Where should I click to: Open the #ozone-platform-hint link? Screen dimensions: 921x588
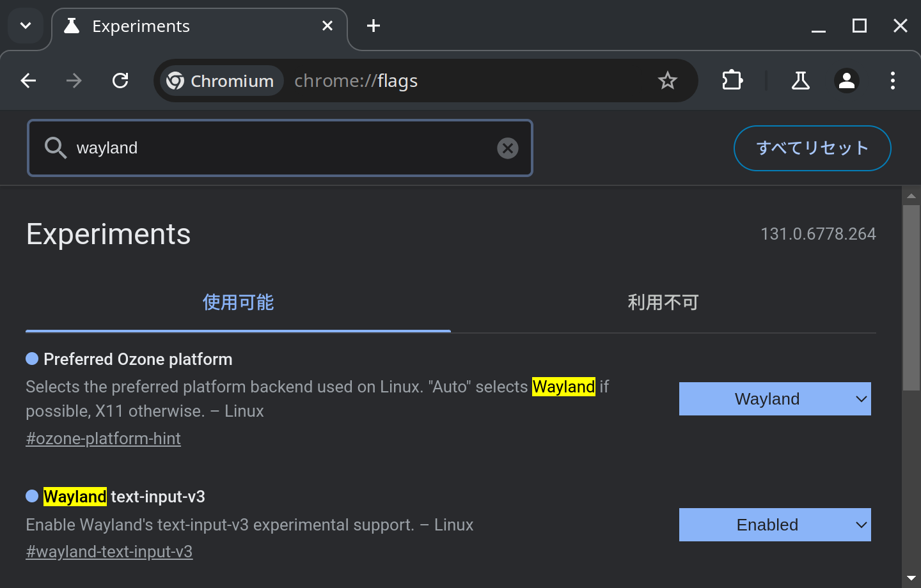coord(103,438)
